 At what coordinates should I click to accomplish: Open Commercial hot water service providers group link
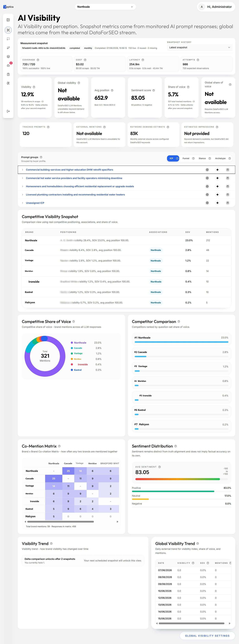tap(74, 178)
